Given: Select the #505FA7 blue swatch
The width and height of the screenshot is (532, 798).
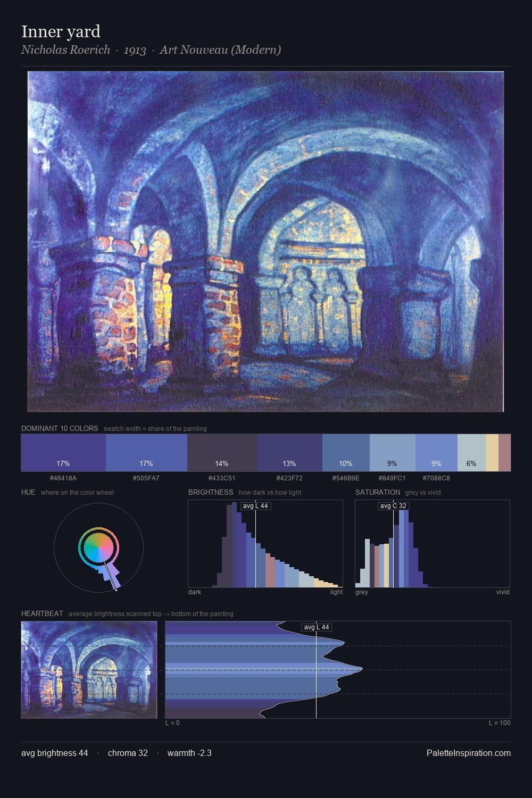Looking at the screenshot, I should [x=146, y=453].
